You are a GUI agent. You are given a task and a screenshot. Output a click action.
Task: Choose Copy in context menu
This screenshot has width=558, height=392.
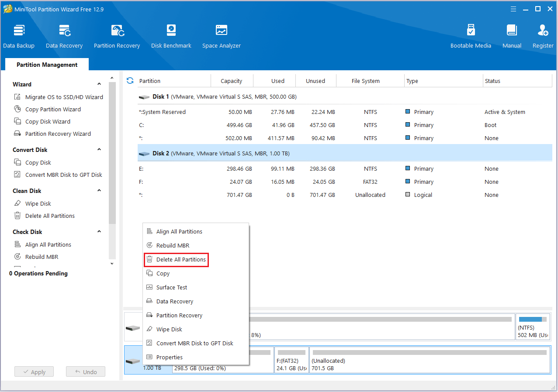coord(196,273)
